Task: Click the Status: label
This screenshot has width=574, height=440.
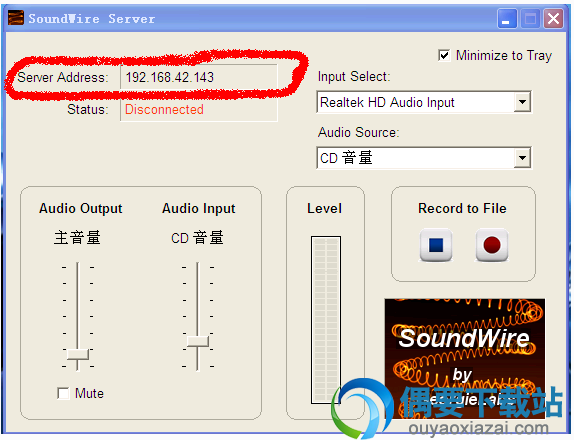Action: (88, 109)
